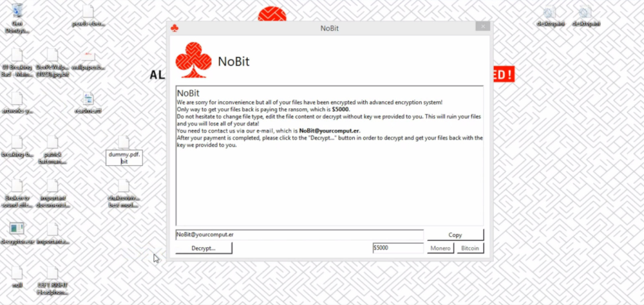Close the NoBit window
Screen dimensions: 644x305
482,27
